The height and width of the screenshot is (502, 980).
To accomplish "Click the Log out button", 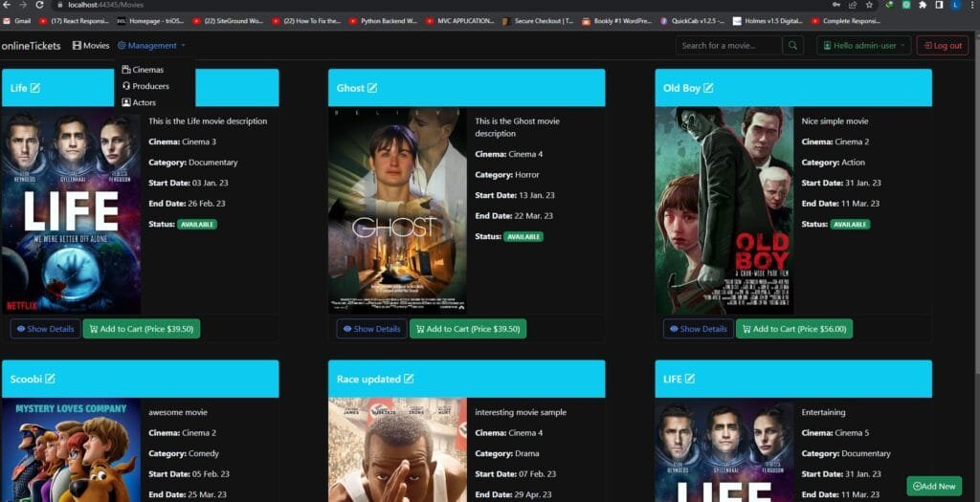I will click(942, 45).
